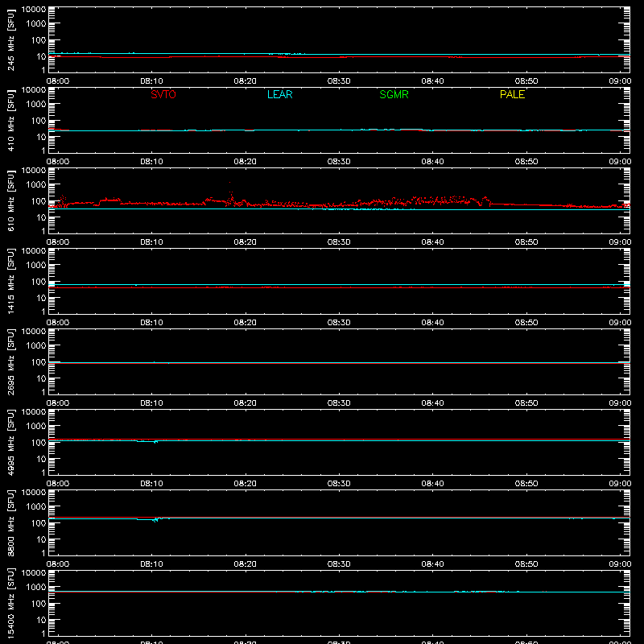Click 08:10 time label below 610 MHz plot
The width and height of the screenshot is (644, 644).
tap(151, 242)
